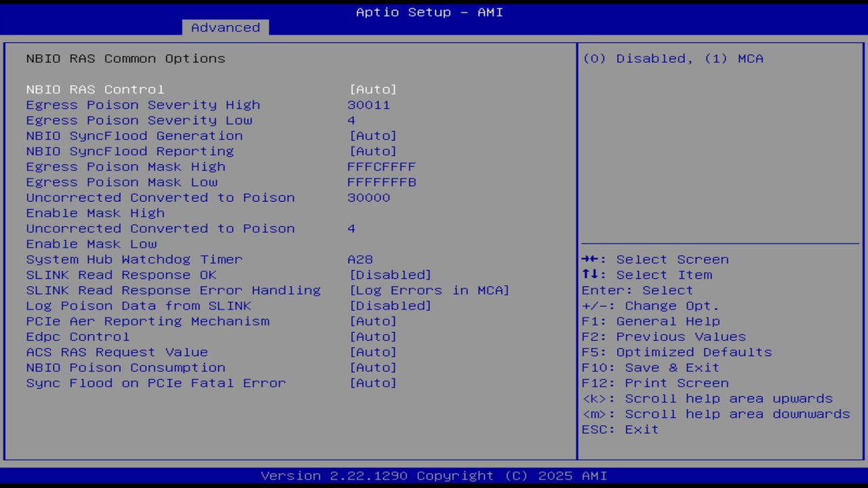Select NBIO SyncFlood Reporting label
Viewport: 868px width, 488px height.
pyautogui.click(x=130, y=151)
